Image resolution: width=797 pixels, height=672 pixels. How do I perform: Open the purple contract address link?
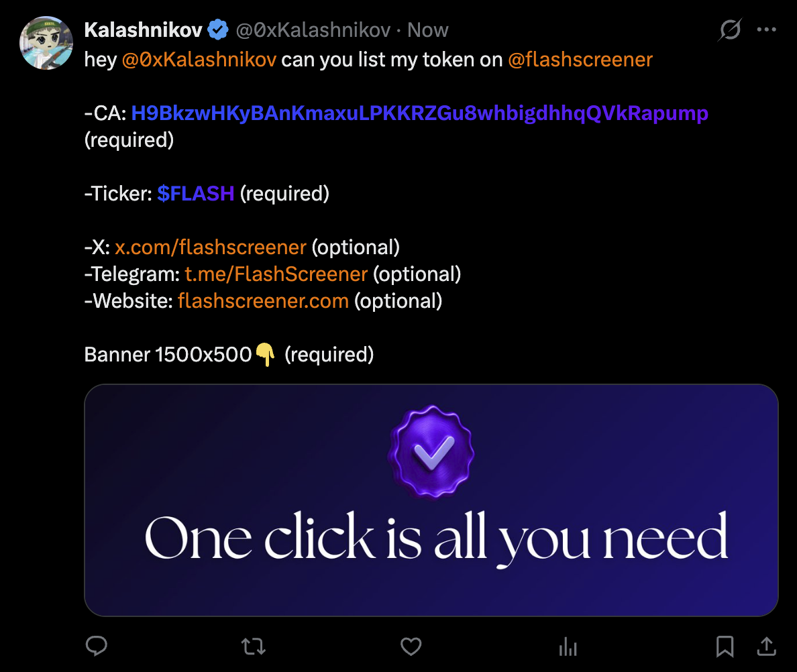coord(421,113)
